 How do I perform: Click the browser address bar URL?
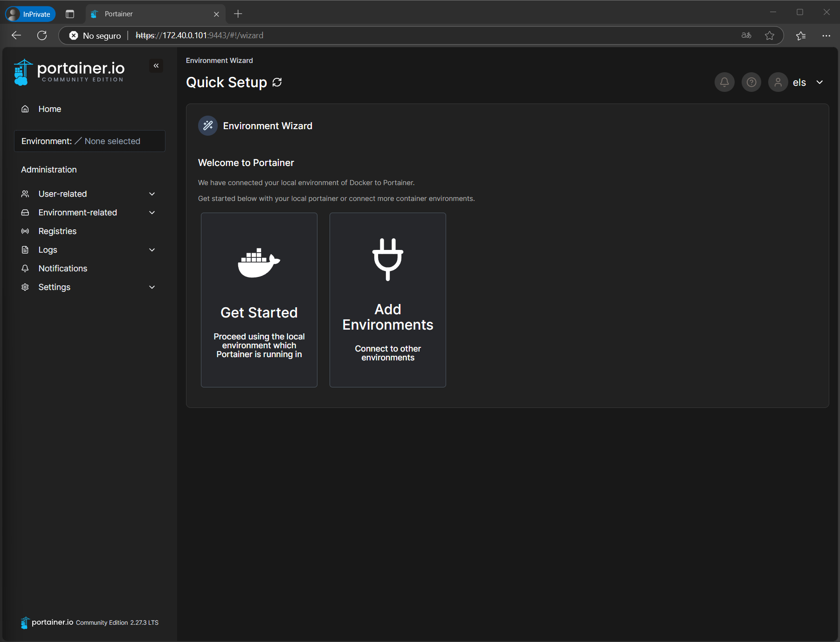pos(200,35)
